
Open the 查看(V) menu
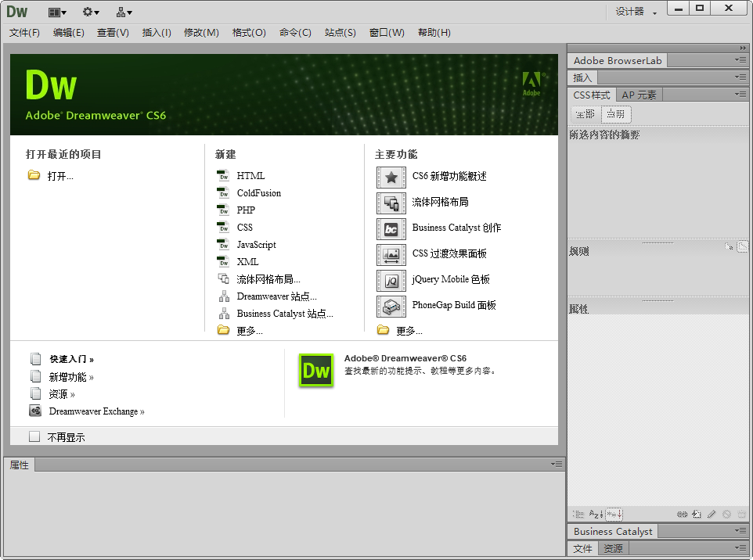[113, 33]
